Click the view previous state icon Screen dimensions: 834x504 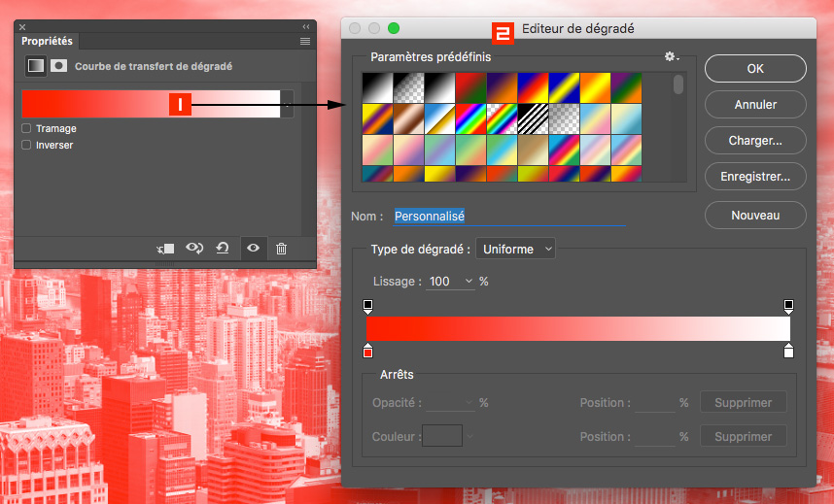click(194, 249)
